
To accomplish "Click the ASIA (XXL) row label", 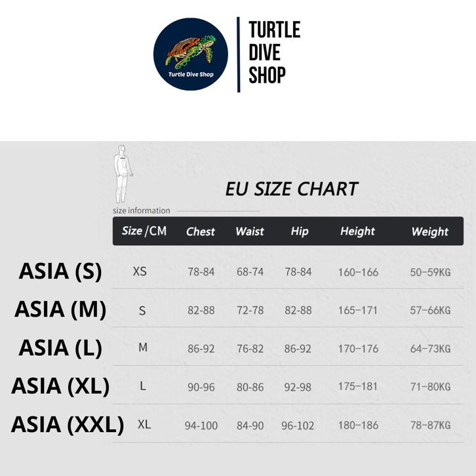I will pos(68,424).
